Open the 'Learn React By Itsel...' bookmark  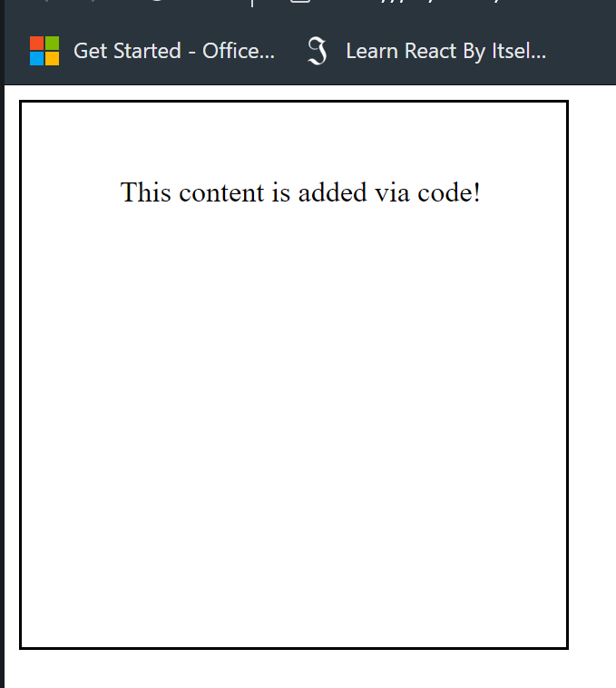pos(426,51)
